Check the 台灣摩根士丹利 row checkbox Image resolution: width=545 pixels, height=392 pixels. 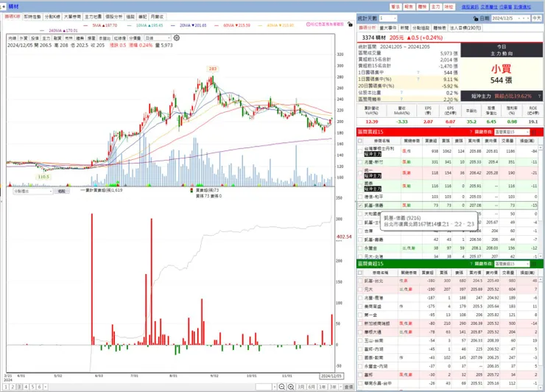point(360,151)
